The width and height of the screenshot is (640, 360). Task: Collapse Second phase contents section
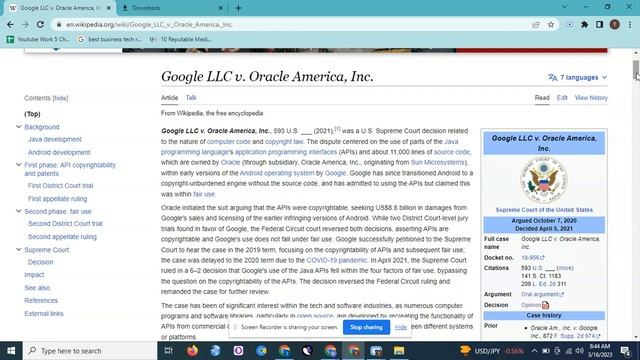[x=18, y=211]
